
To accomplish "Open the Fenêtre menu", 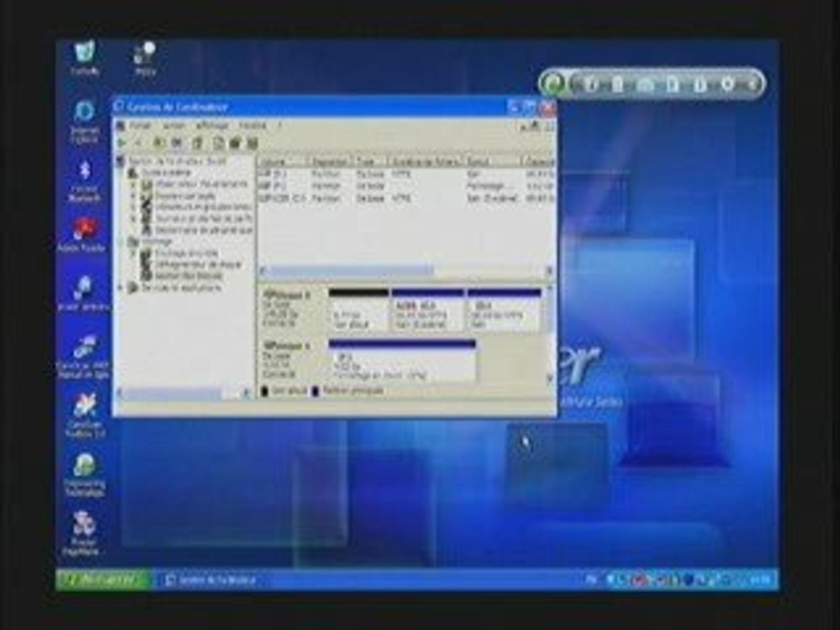I will point(252,126).
